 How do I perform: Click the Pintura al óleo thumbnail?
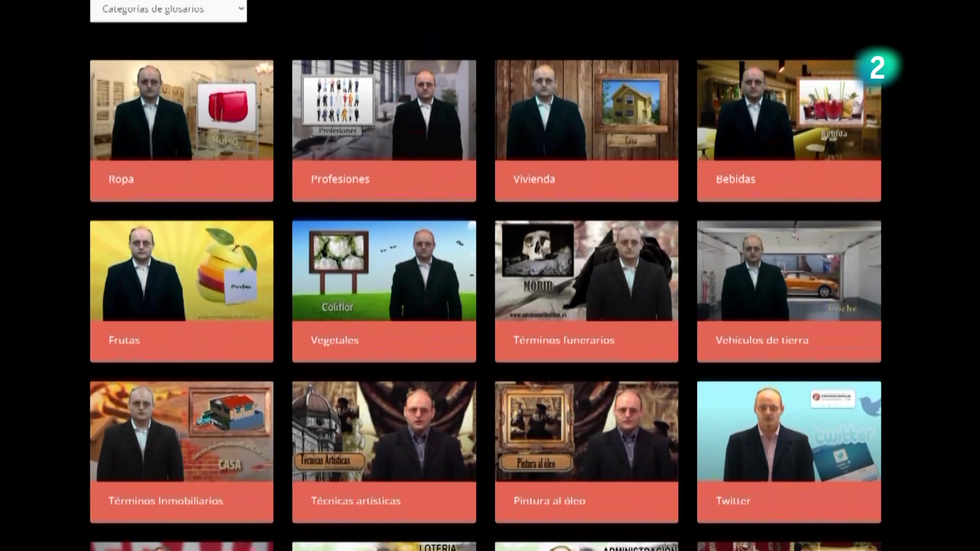[586, 432]
